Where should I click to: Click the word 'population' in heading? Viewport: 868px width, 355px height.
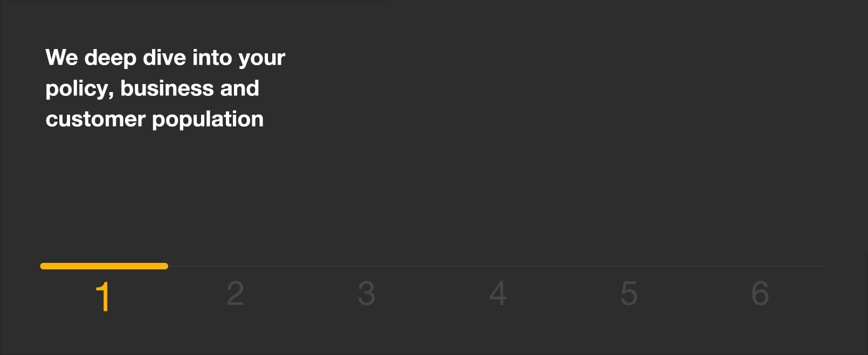tap(208, 120)
